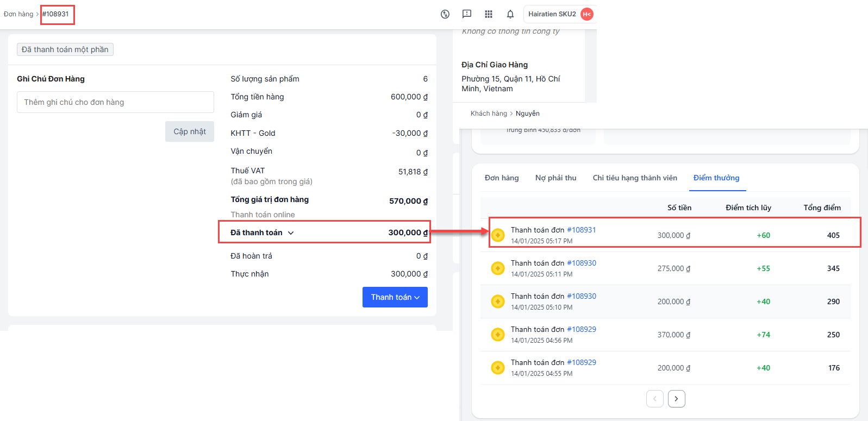Click the coin icon for the 370,000 ₫ row
This screenshot has width=868, height=421.
tap(498, 335)
